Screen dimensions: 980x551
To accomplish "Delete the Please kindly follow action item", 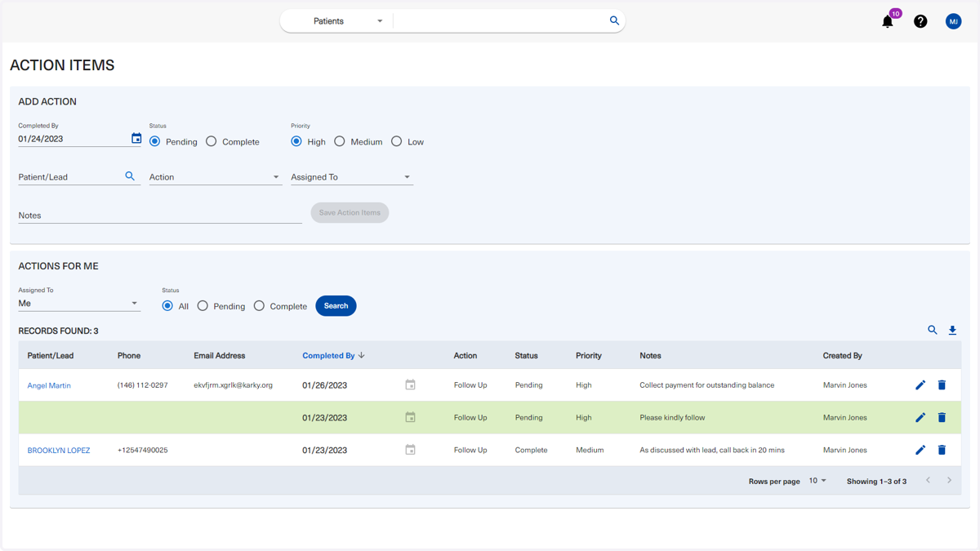I will [942, 417].
